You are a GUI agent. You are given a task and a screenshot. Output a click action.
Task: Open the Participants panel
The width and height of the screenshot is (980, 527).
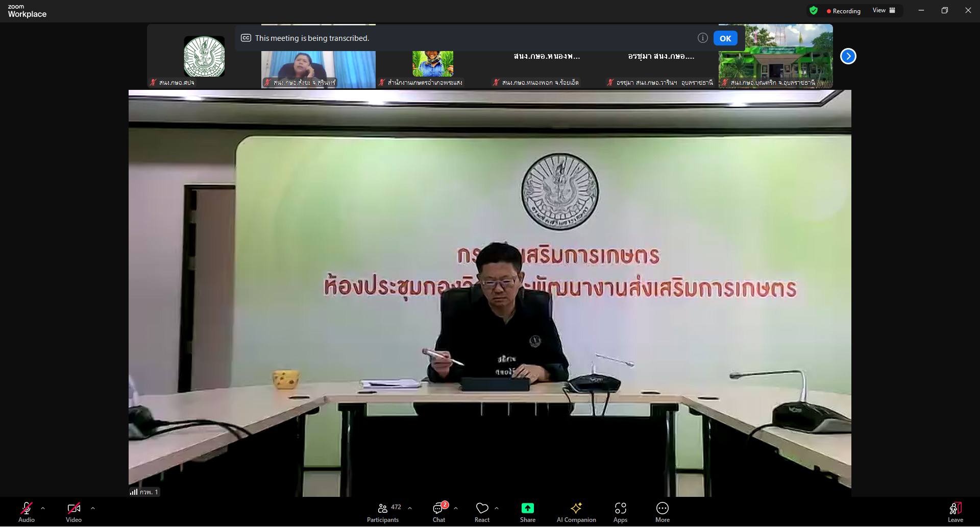[383, 512]
